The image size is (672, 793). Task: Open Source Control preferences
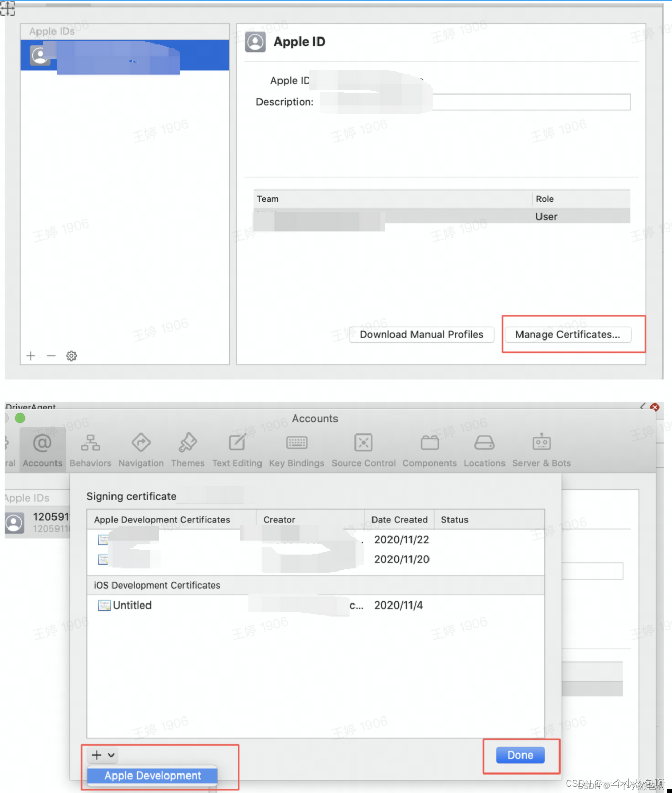click(x=363, y=449)
